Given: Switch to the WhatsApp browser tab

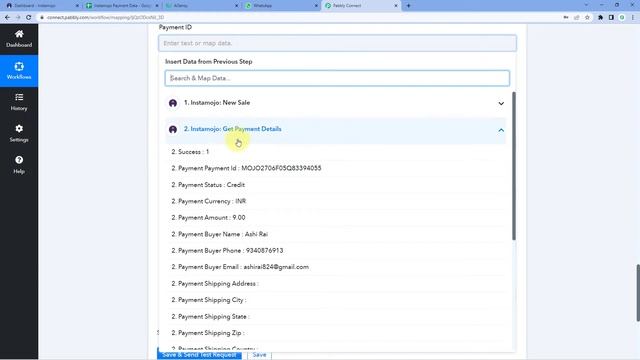Looking at the screenshot, I should coord(279,6).
